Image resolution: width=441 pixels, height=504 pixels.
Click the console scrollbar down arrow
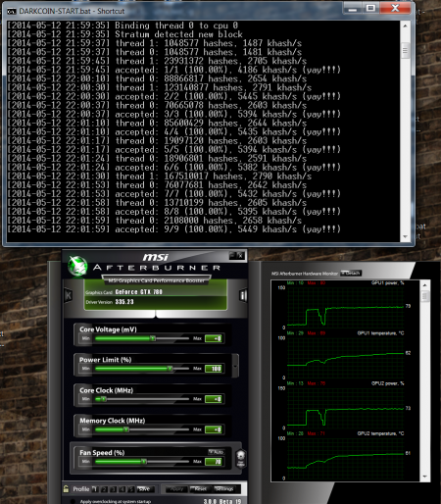(405, 236)
